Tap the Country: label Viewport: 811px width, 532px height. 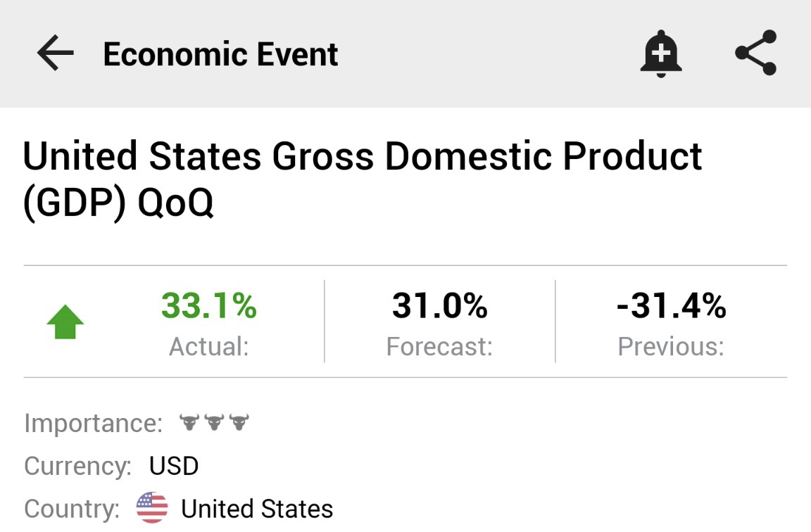[72, 509]
